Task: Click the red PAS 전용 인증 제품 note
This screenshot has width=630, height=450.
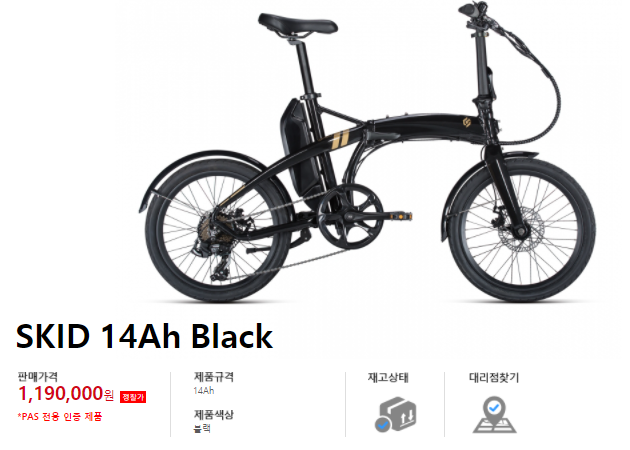Action: click(x=60, y=417)
